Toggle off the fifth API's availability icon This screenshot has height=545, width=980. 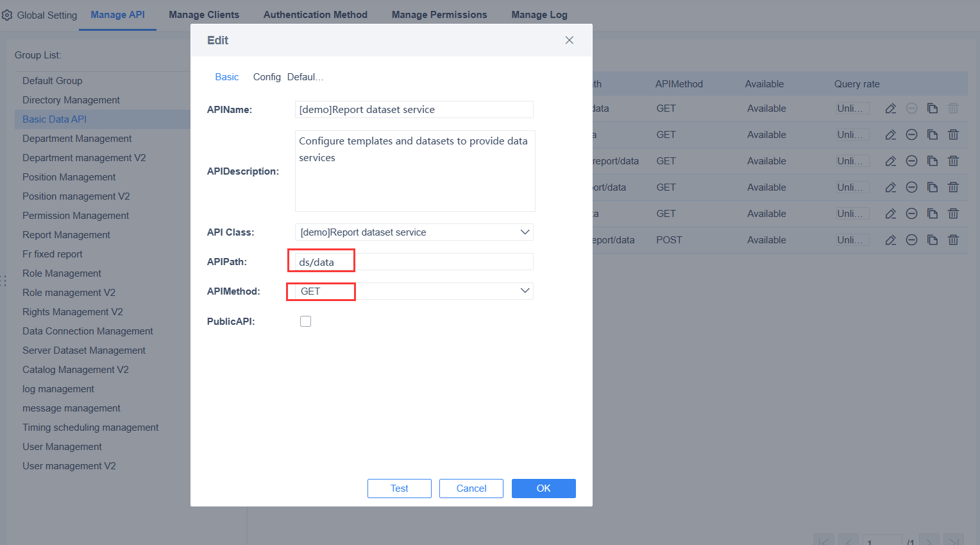(911, 213)
